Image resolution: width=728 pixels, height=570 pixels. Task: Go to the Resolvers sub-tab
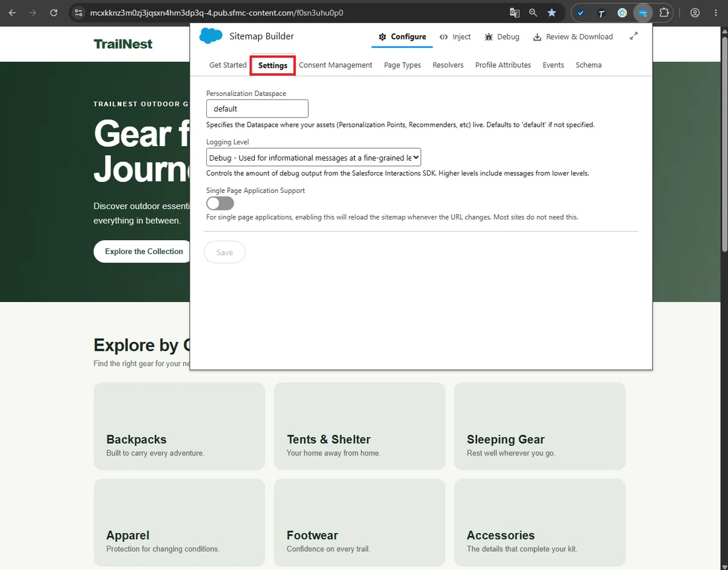(x=448, y=65)
